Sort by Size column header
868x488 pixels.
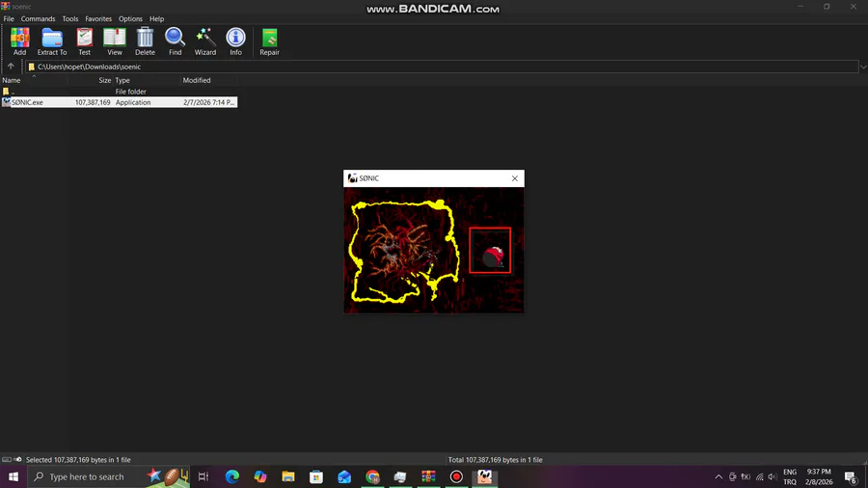coord(91,80)
